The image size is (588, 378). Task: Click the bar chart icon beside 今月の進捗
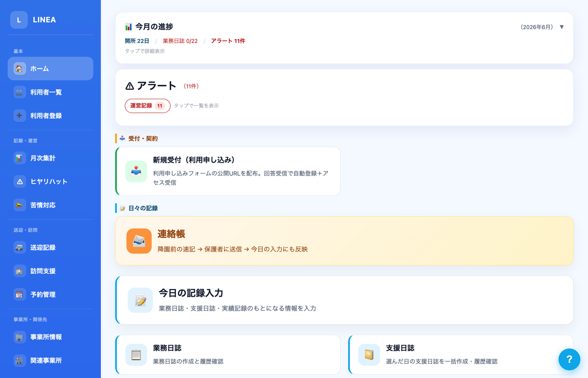click(x=129, y=27)
